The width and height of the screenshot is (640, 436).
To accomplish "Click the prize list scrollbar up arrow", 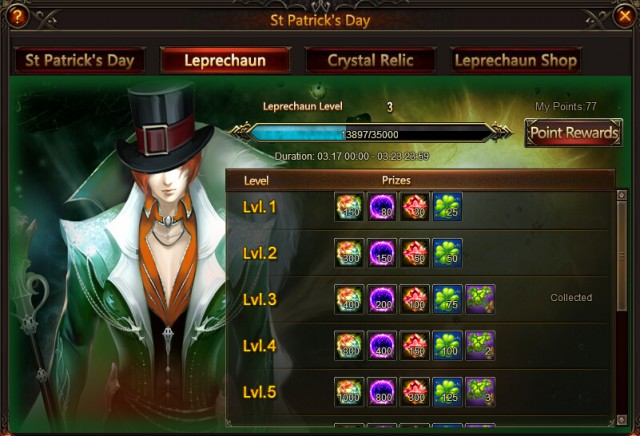I will [622, 195].
